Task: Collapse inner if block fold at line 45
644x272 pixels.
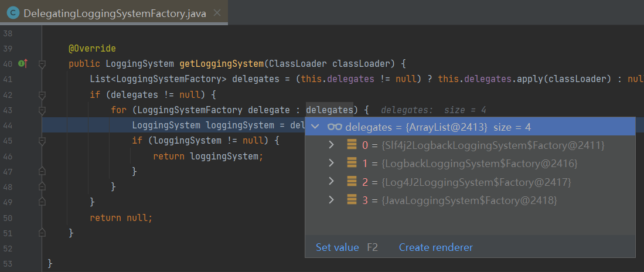Action: (x=42, y=141)
